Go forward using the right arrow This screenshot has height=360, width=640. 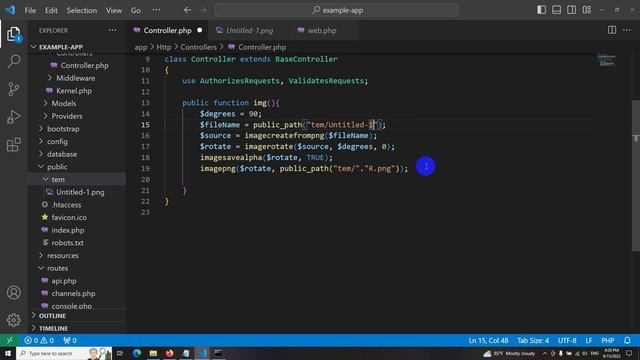point(203,10)
